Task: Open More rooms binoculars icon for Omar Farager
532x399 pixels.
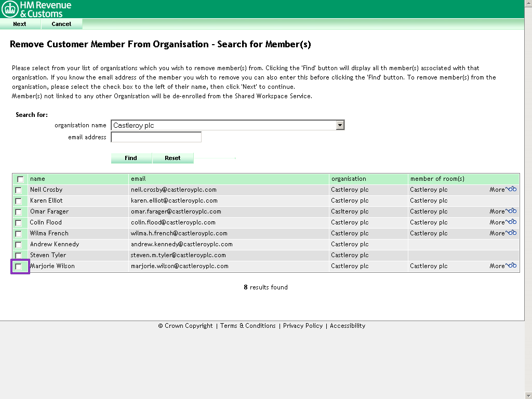Action: [x=512, y=211]
